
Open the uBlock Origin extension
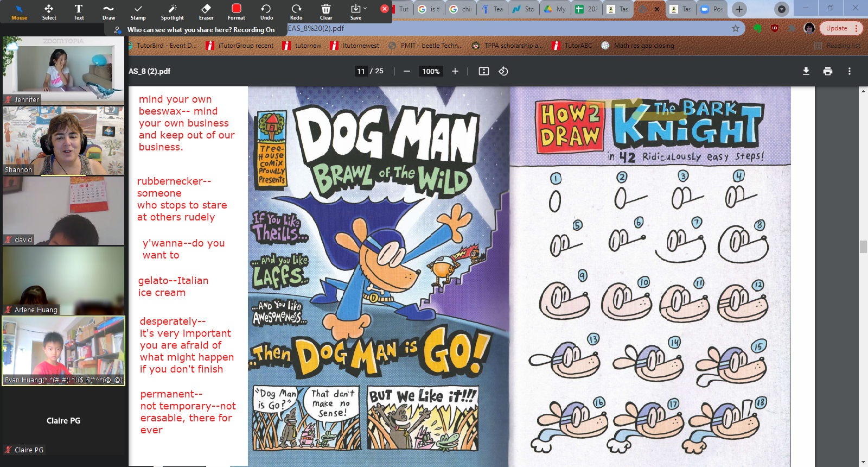click(775, 28)
